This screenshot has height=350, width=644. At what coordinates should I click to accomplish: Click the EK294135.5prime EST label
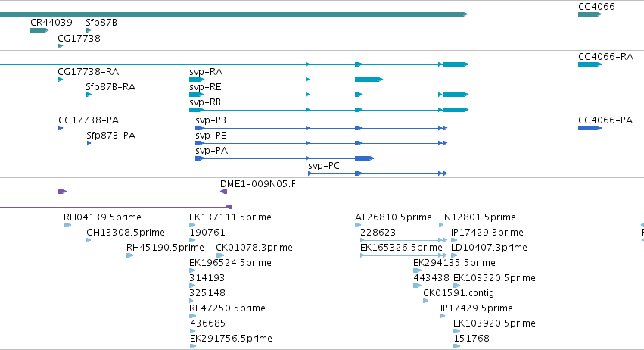454,263
